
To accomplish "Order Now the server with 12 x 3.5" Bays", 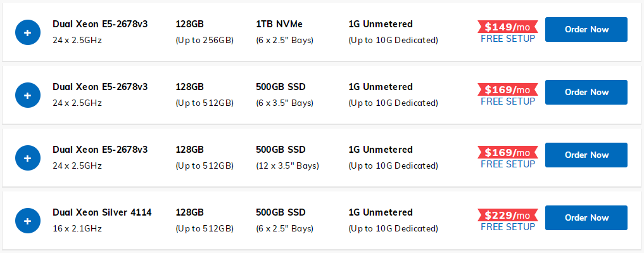I will click(x=586, y=155).
